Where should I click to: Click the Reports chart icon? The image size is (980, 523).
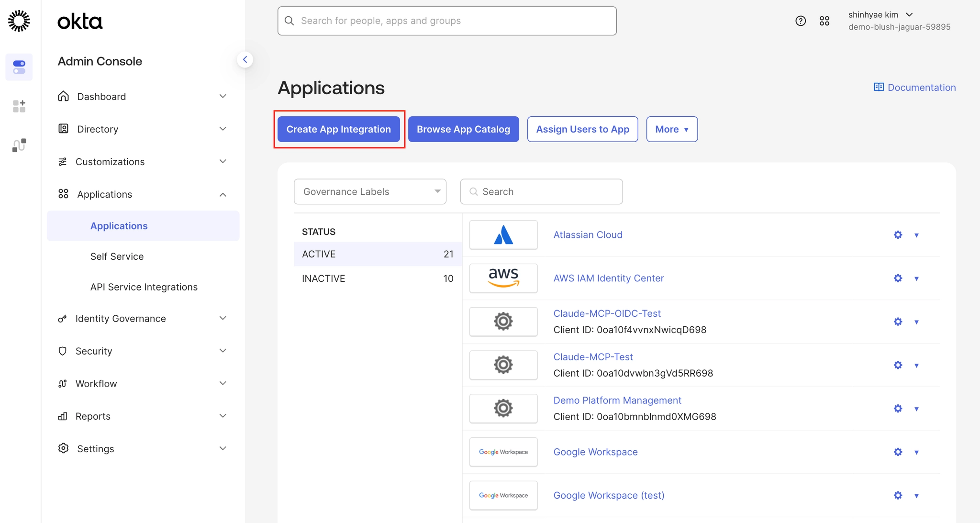point(63,416)
